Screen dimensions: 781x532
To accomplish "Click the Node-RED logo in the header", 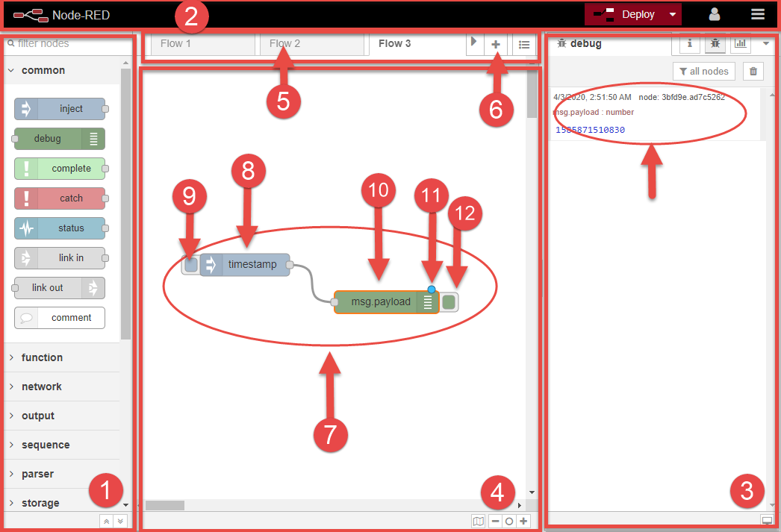I will click(x=31, y=16).
